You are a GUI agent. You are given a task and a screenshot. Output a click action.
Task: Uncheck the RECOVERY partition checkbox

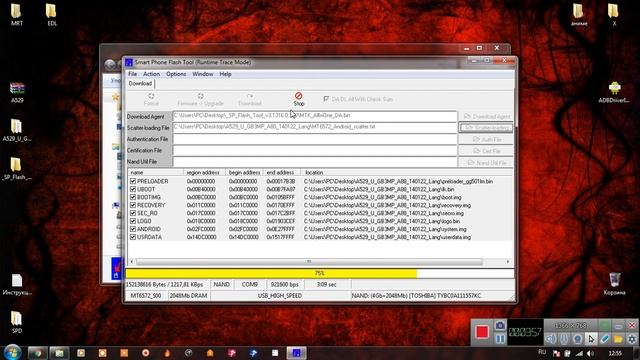[x=133, y=205]
